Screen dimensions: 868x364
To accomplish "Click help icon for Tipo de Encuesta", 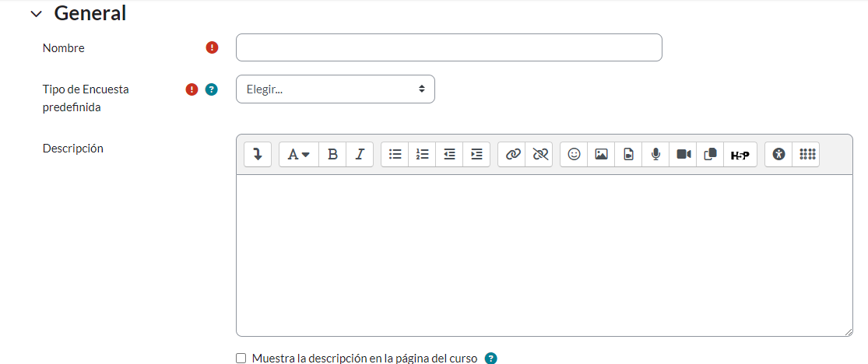I will (x=211, y=89).
